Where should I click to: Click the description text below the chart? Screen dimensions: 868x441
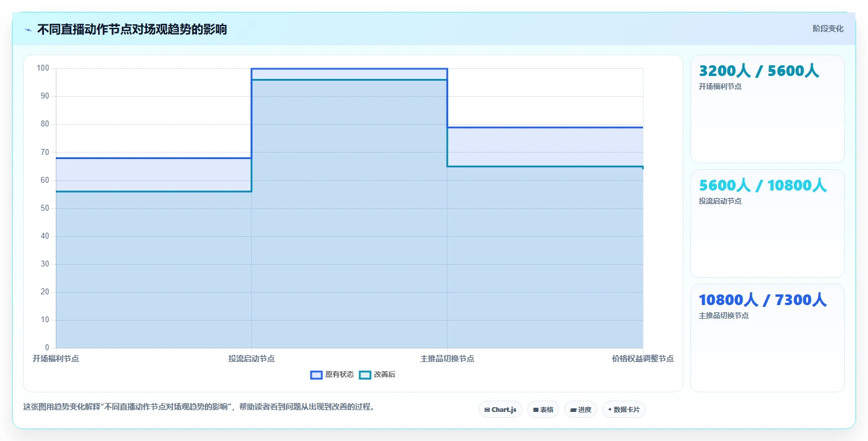point(198,407)
